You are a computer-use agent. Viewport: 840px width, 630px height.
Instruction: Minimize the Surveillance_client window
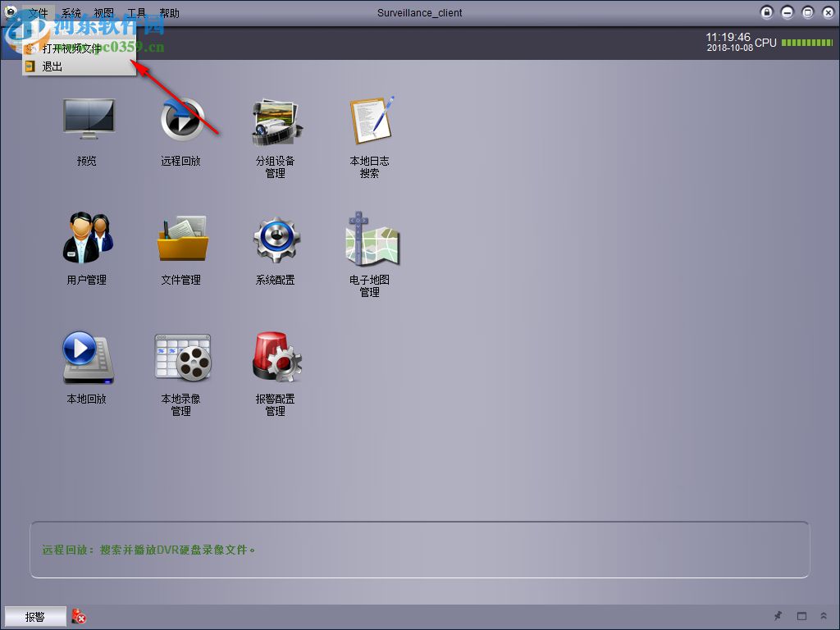point(787,12)
